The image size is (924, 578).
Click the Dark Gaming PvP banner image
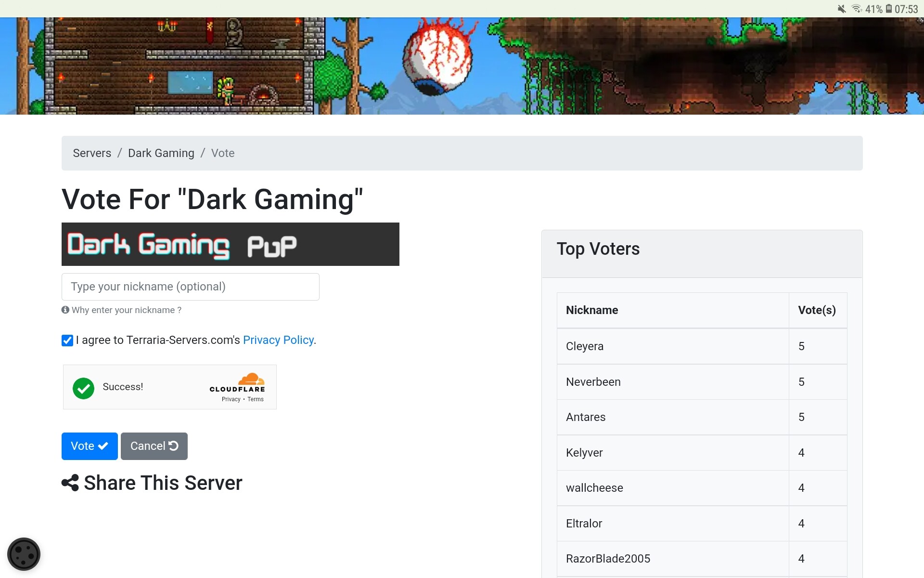coord(231,244)
